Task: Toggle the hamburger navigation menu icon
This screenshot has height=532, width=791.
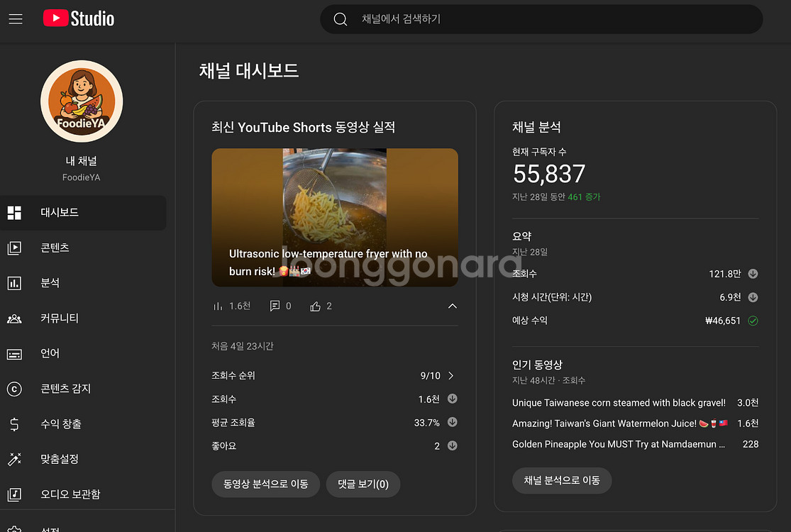Action: pyautogui.click(x=16, y=18)
